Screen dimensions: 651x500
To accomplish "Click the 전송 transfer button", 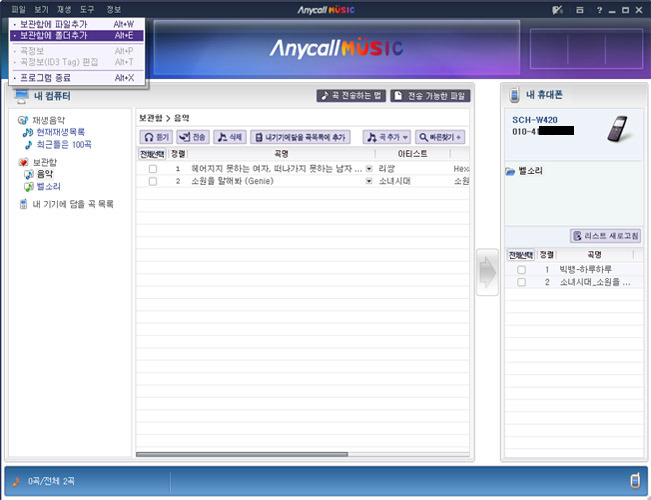I will click(x=193, y=137).
